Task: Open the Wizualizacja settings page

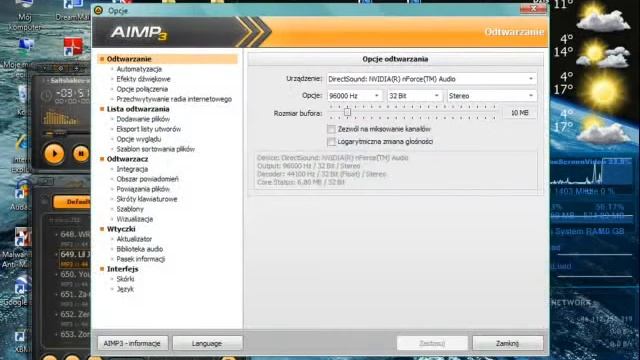Action: [x=134, y=219]
